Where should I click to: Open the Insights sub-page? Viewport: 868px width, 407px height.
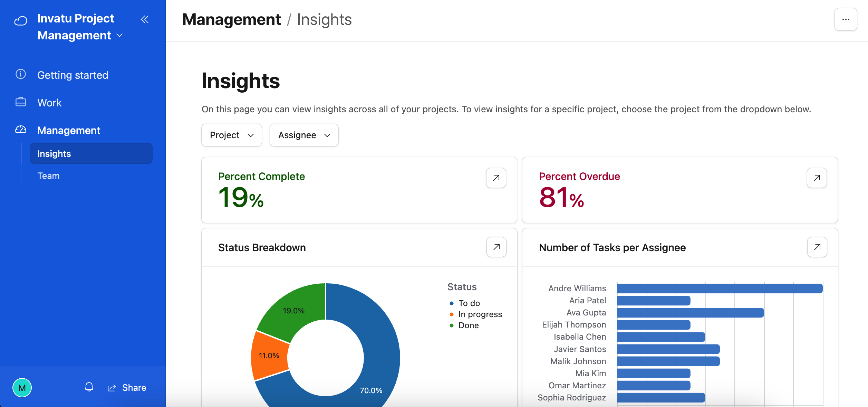[x=91, y=153]
